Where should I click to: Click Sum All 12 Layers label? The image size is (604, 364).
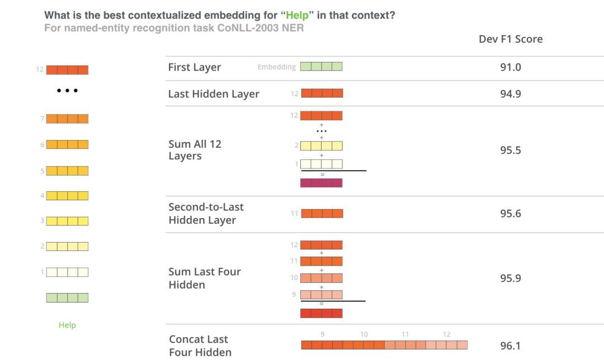click(x=195, y=150)
